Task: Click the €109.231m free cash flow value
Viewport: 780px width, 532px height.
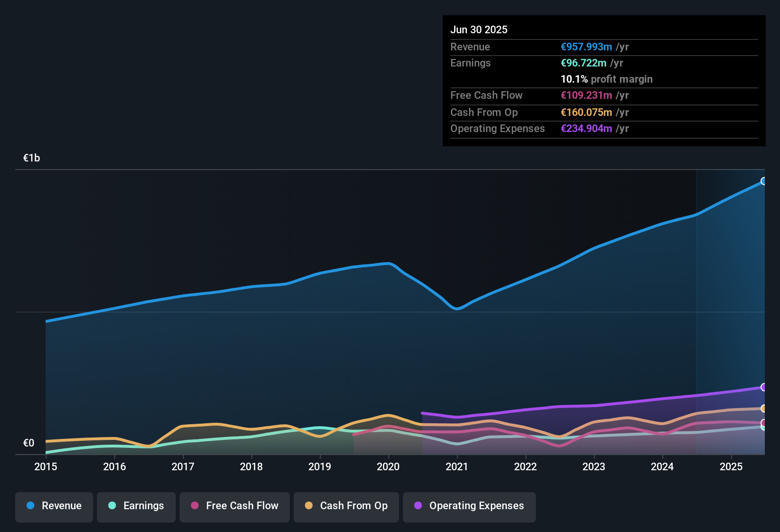Action: point(586,95)
